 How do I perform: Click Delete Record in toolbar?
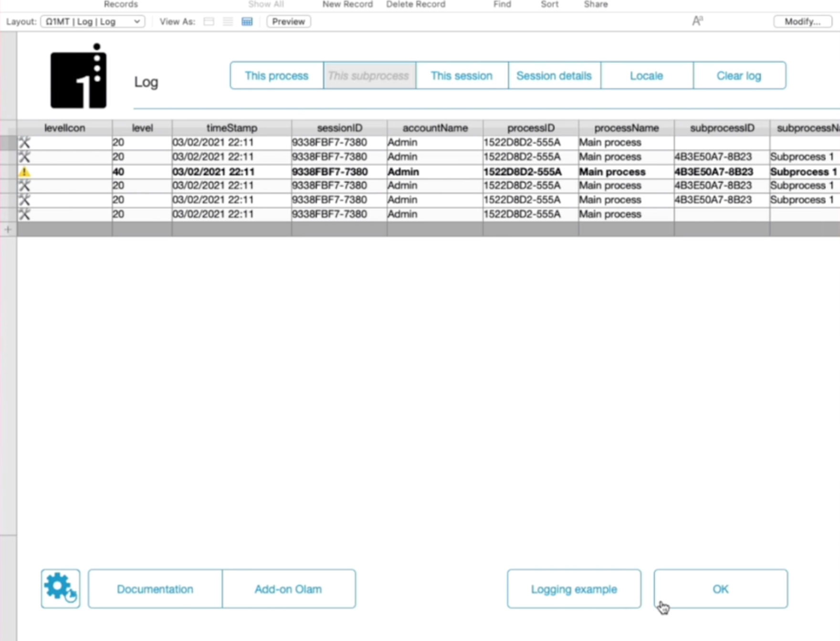[416, 4]
